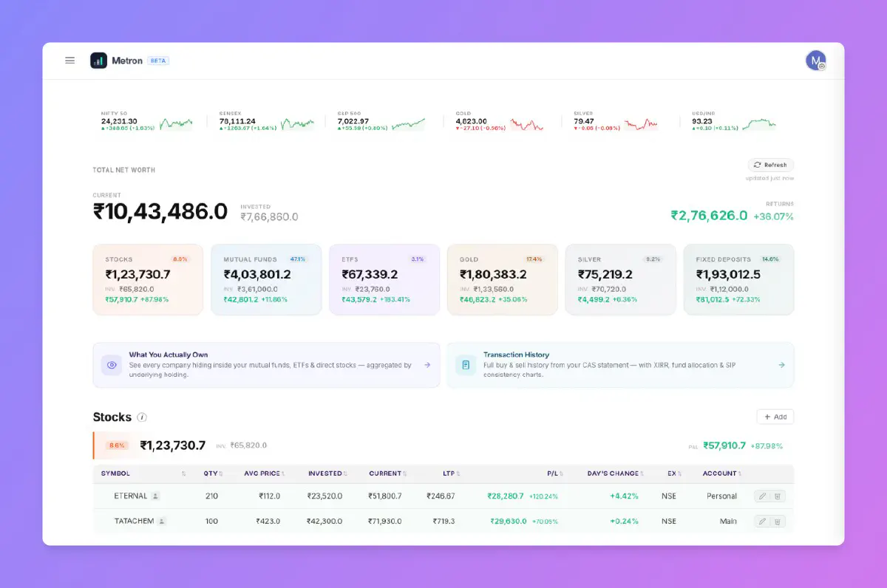
Task: Open the hamburger menu
Action: [70, 61]
